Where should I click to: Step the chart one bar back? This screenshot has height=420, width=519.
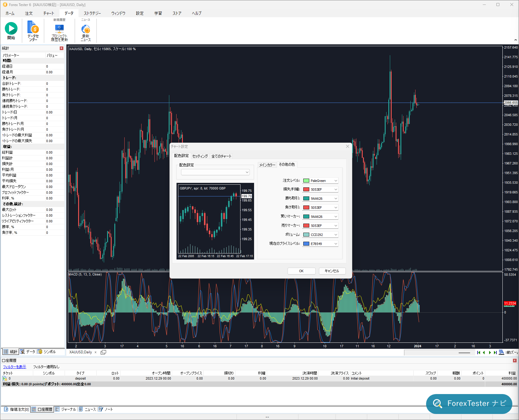[x=484, y=352]
